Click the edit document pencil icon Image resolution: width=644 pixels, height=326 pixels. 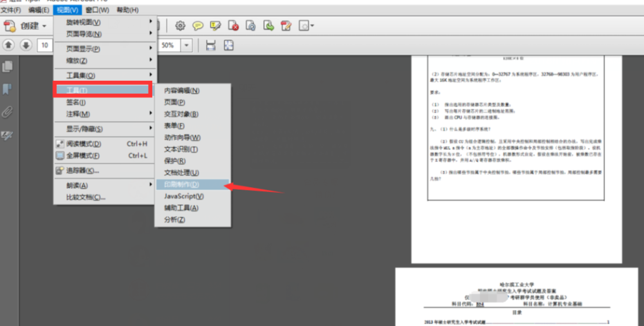[x=286, y=26]
